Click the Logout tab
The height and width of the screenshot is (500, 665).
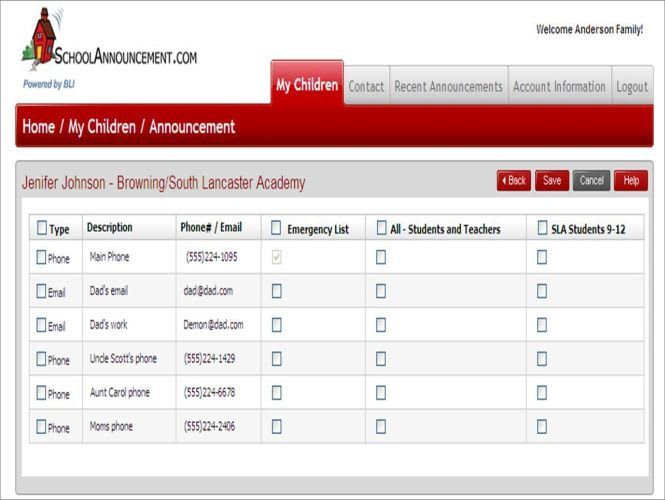632,86
